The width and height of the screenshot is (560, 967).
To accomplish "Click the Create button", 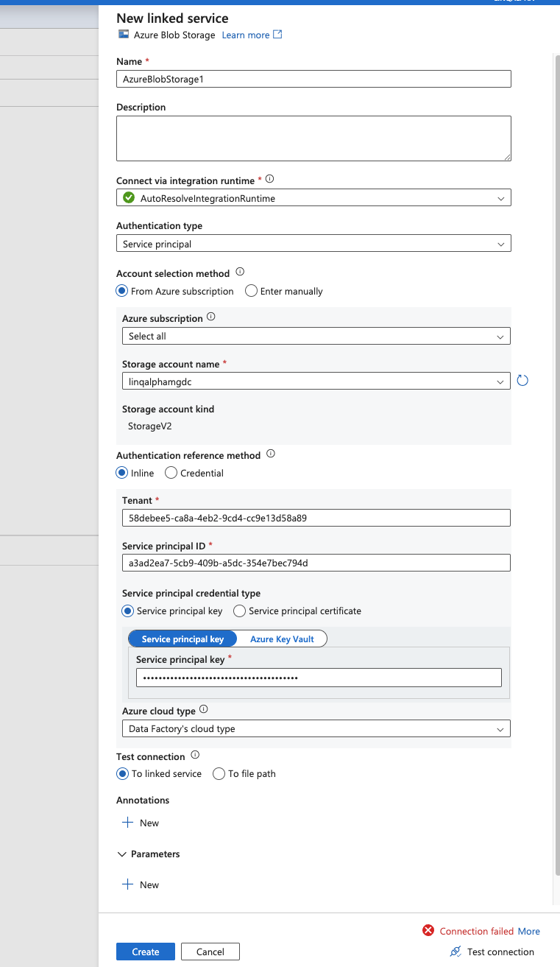I will (146, 952).
